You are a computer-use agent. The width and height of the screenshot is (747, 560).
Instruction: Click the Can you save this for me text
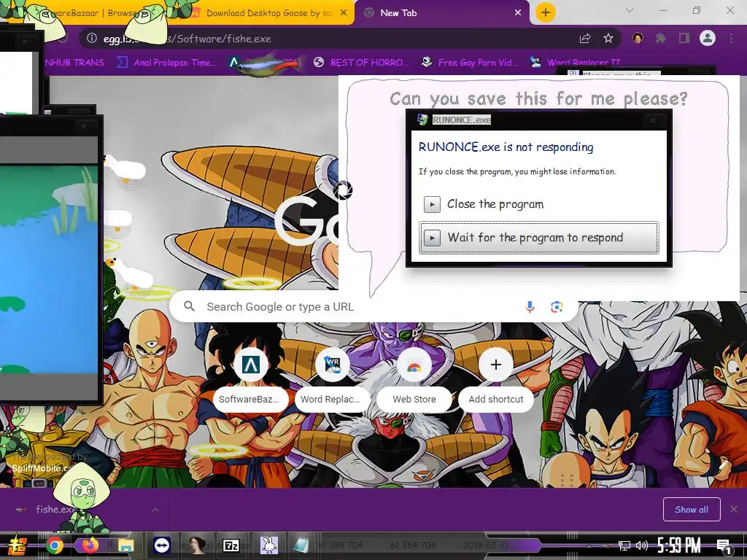click(x=538, y=98)
